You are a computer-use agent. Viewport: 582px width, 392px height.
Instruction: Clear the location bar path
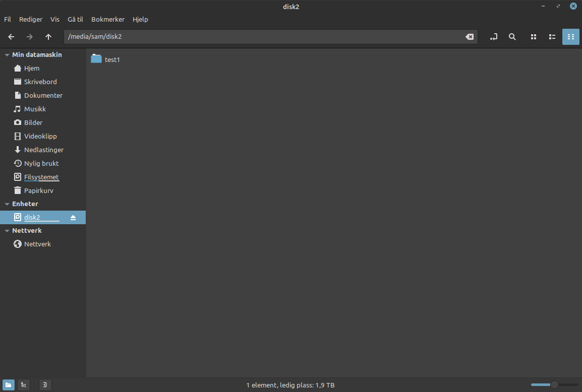click(x=470, y=37)
